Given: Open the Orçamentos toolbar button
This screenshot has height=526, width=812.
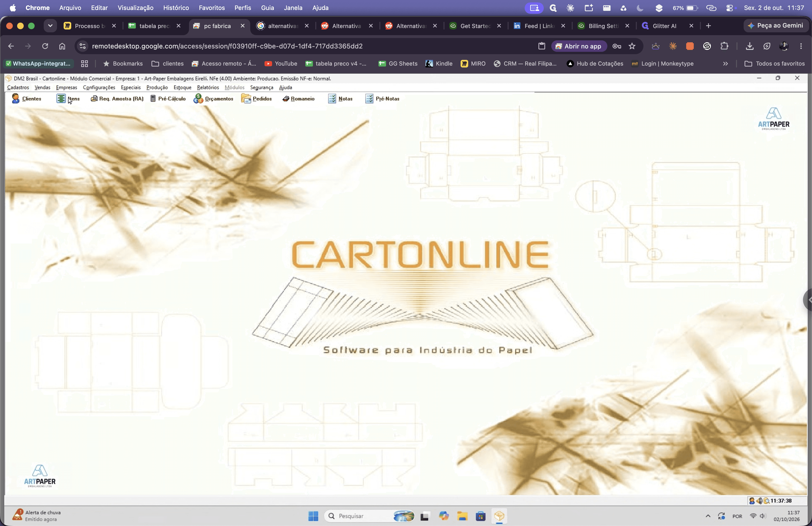Looking at the screenshot, I should pos(213,99).
